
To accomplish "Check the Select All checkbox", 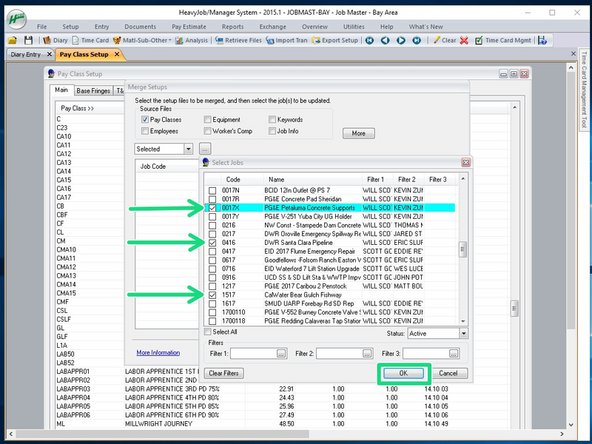I will (208, 331).
